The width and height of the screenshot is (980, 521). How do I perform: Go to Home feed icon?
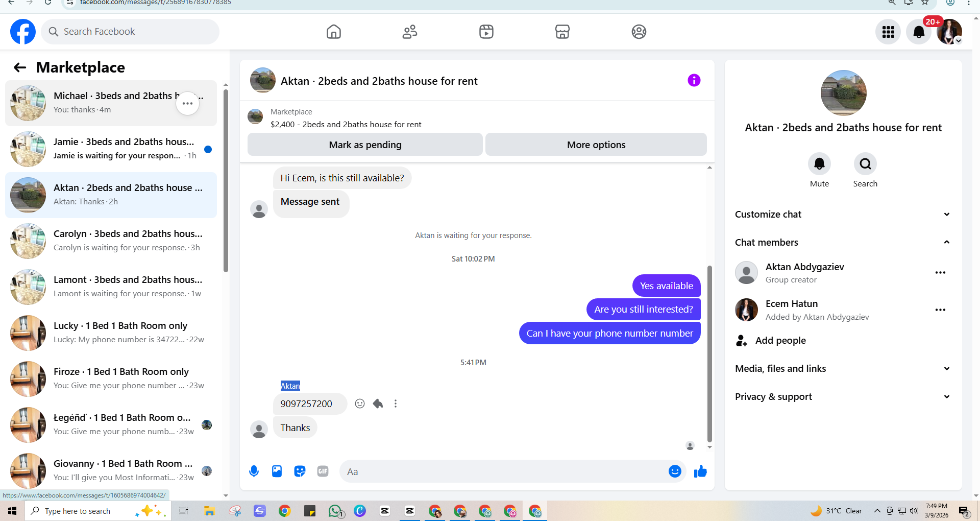click(x=334, y=32)
